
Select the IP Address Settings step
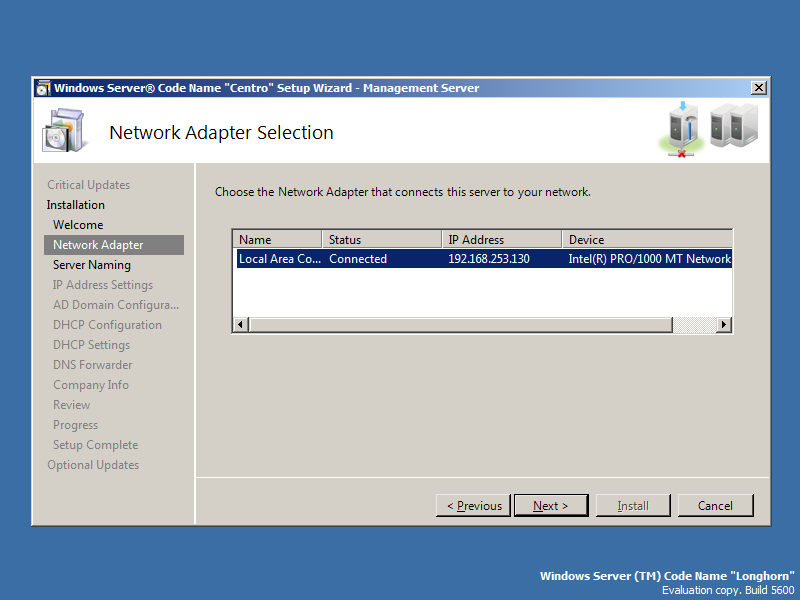[103, 285]
